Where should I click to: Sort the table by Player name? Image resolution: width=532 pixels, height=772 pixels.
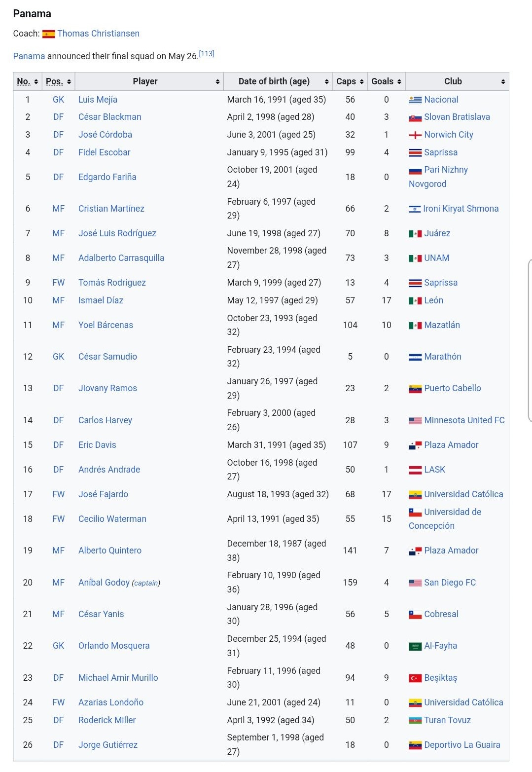[149, 81]
